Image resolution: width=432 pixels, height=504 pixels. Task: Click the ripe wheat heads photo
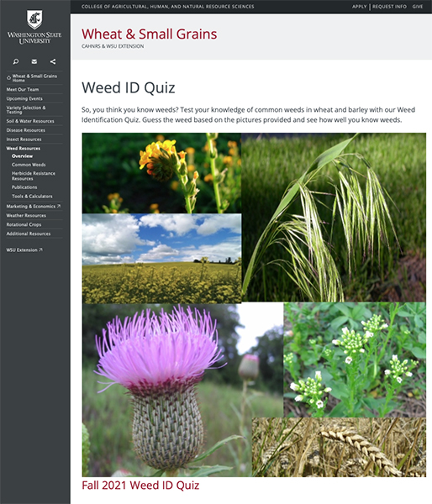pyautogui.click(x=339, y=447)
